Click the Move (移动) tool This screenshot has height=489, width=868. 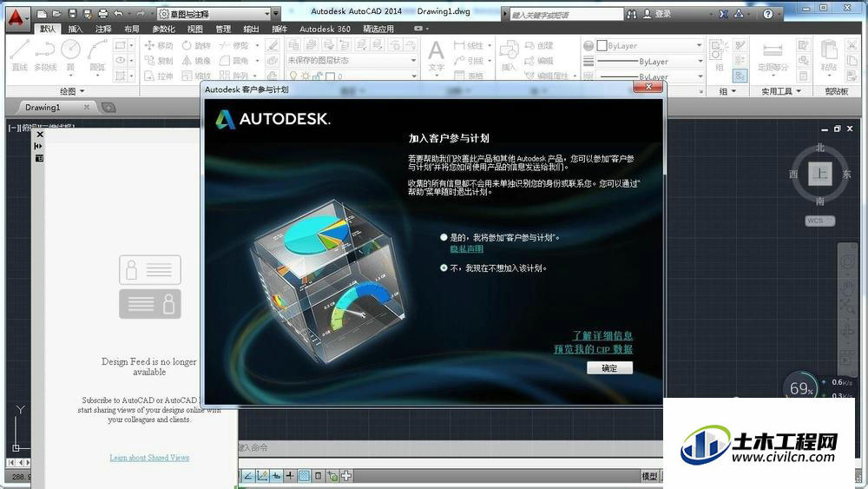[x=158, y=45]
